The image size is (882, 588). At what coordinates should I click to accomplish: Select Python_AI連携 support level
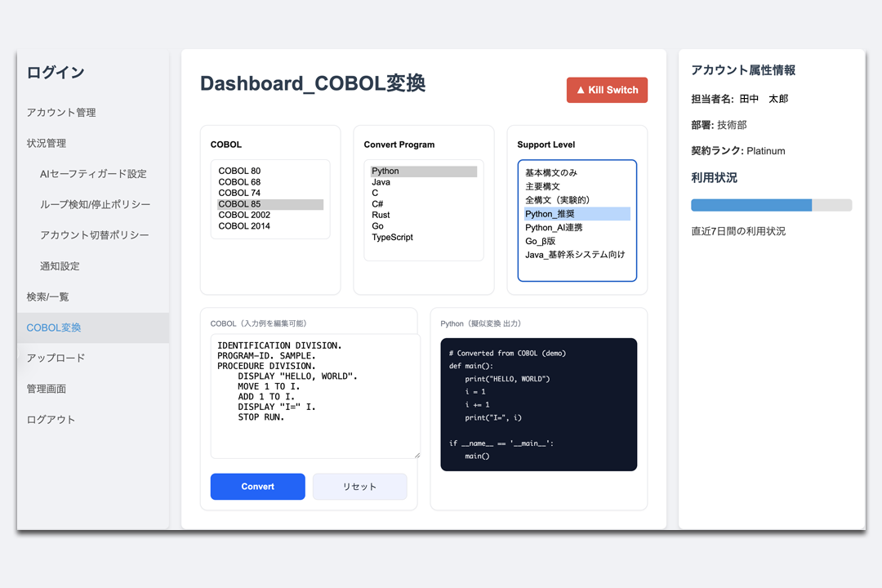[577, 227]
